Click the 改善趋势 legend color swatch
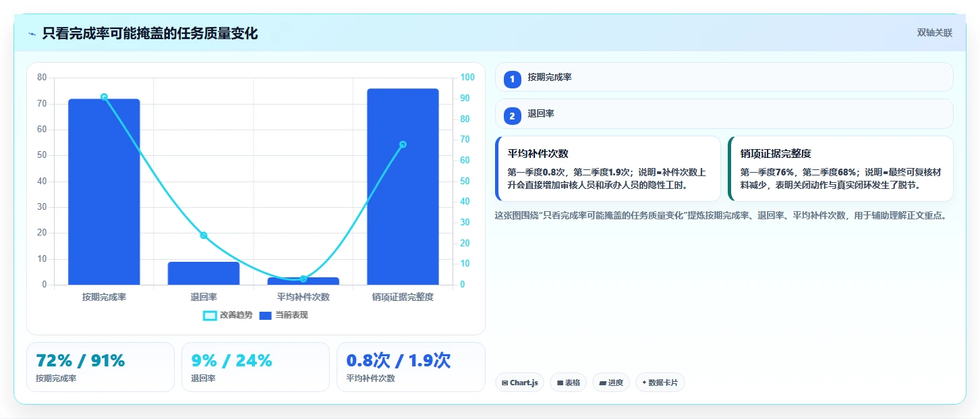The width and height of the screenshot is (980, 419). (210, 315)
